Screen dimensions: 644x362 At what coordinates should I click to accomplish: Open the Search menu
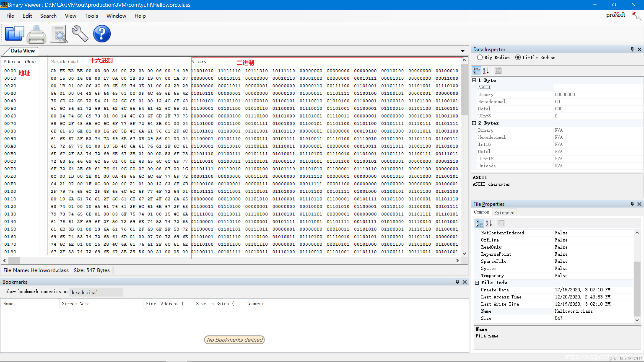point(48,16)
